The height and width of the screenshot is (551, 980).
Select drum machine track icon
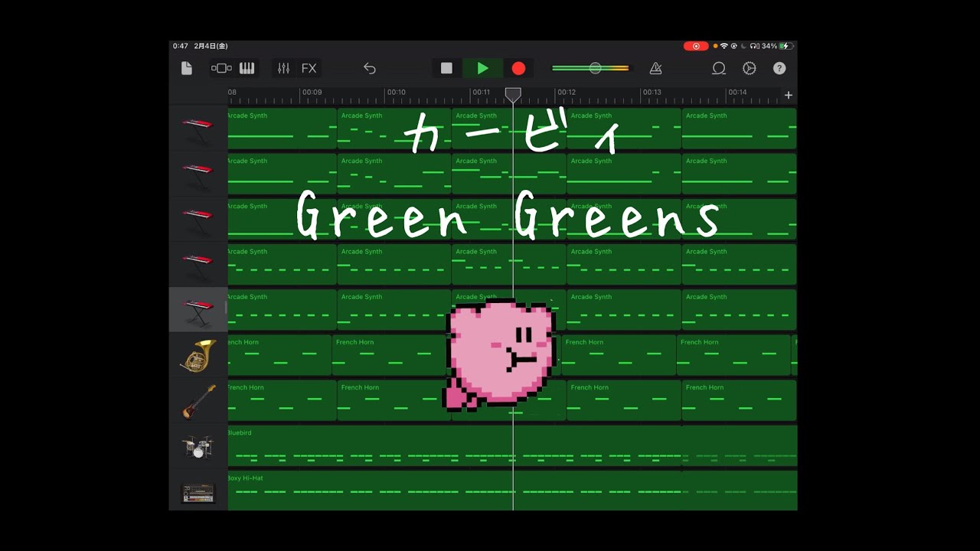(x=198, y=493)
